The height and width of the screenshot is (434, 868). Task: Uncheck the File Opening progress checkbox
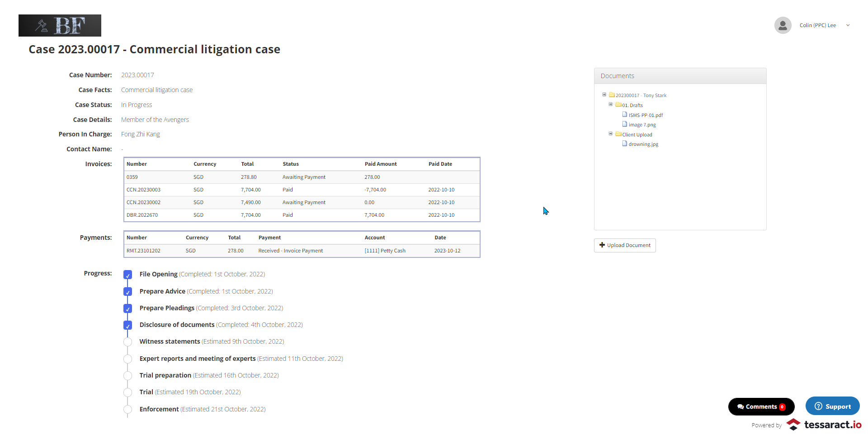coord(127,275)
